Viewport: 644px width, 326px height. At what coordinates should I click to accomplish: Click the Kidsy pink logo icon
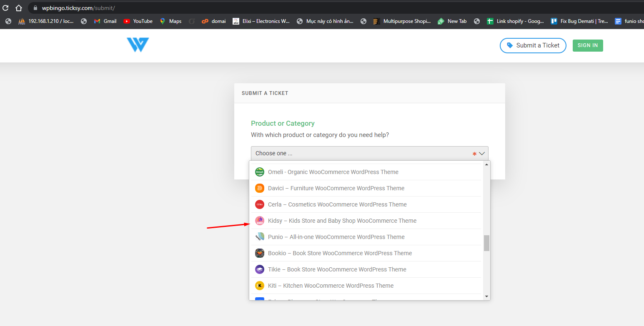coord(260,221)
